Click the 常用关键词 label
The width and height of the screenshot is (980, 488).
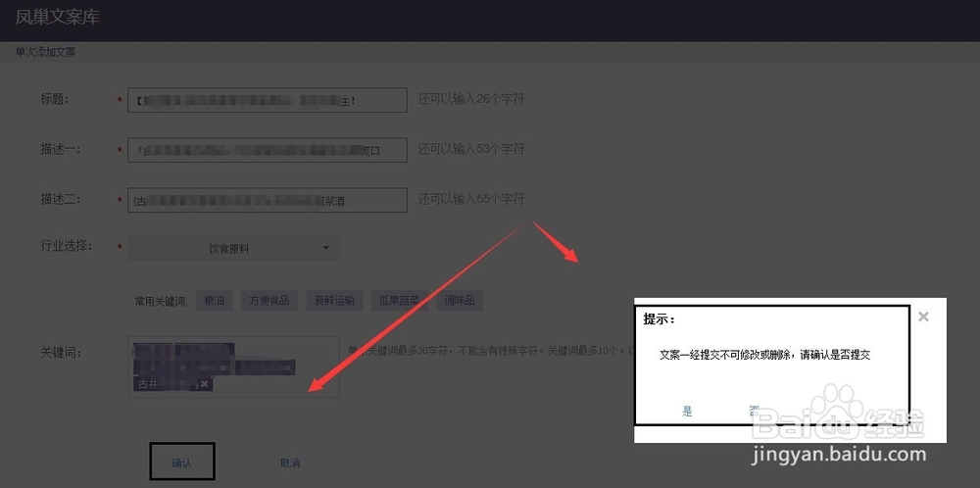(162, 301)
